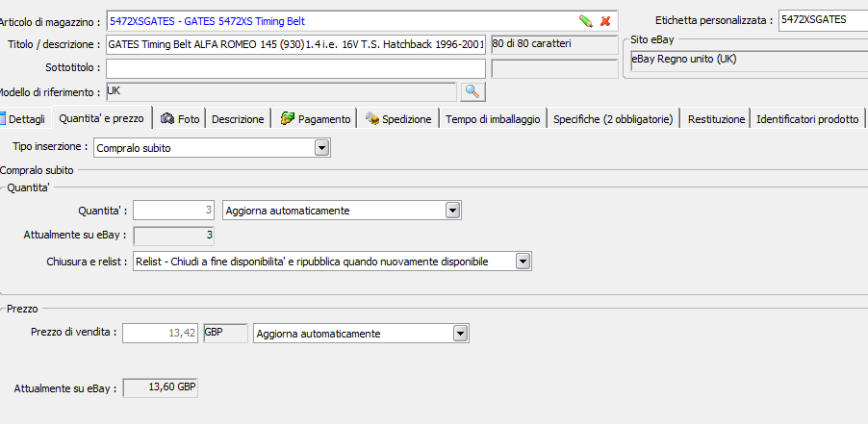Click the Compralo subito text in Tipo inserzione combo
The height and width of the screenshot is (424, 868).
tap(134, 148)
